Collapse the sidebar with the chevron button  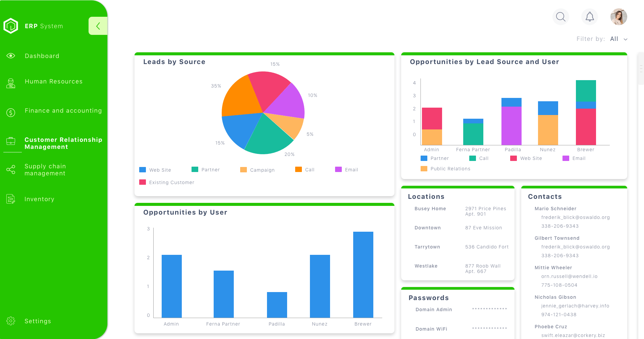coord(98,26)
